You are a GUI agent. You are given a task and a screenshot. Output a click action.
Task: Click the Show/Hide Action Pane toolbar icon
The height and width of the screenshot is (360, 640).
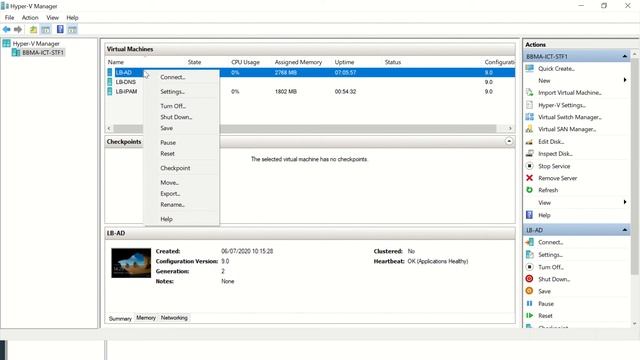tap(72, 29)
